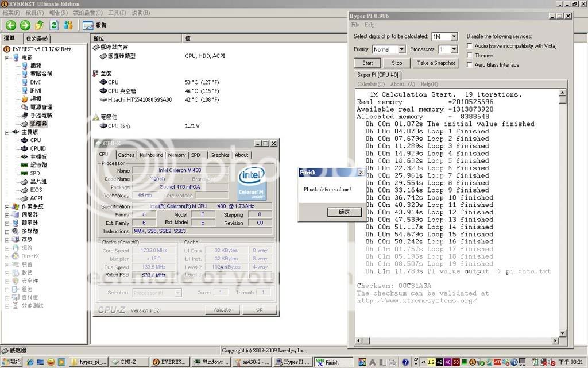Select the BIOS item in the tree
This screenshot has height=368, width=588.
36,190
